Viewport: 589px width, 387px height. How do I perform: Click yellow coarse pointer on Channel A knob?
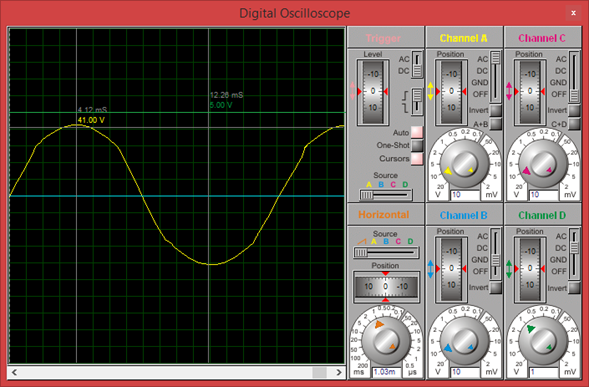(x=448, y=171)
